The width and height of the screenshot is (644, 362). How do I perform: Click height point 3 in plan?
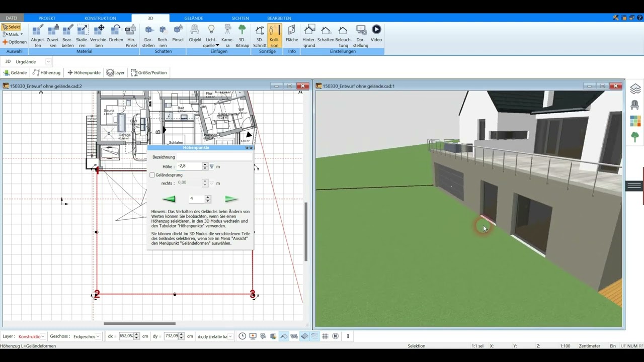pos(253,295)
